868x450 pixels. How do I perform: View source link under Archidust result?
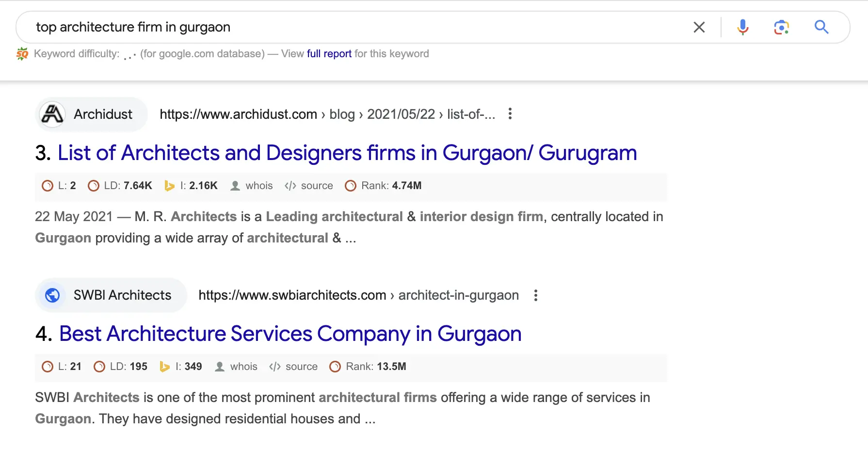click(316, 186)
